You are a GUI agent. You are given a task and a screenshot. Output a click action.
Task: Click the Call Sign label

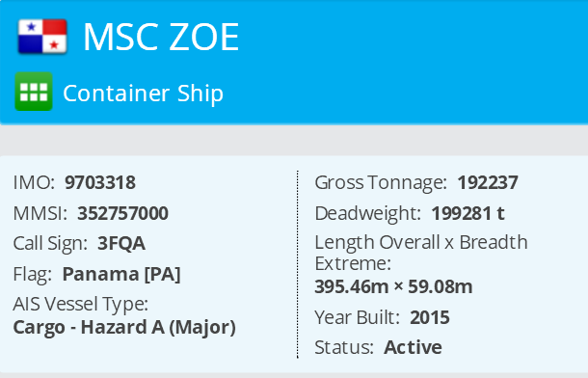pyautogui.click(x=50, y=243)
